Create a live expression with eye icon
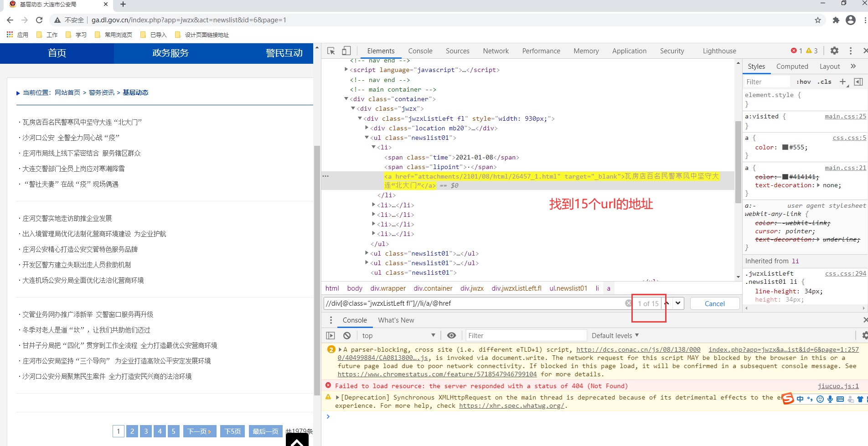The width and height of the screenshot is (868, 446). (x=451, y=336)
